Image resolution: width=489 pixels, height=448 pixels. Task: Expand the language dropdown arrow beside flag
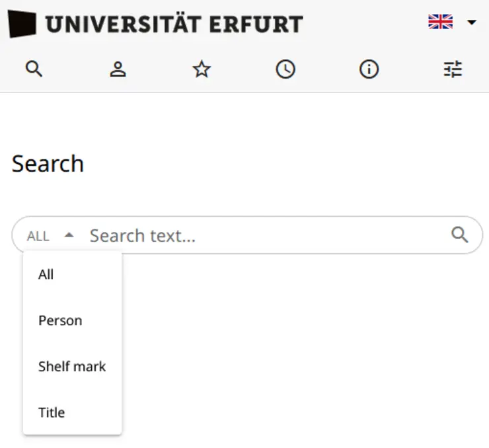[x=471, y=22]
